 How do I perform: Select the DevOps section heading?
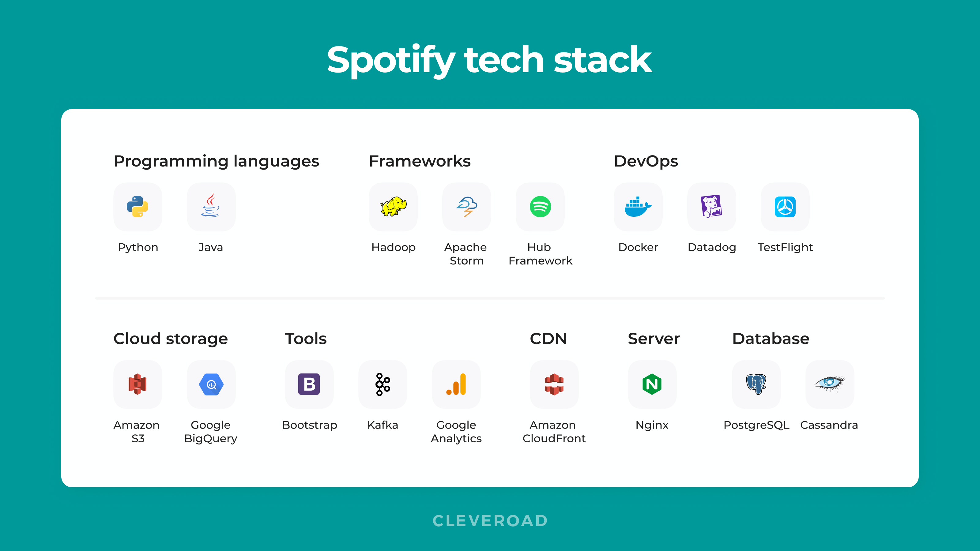click(x=645, y=160)
